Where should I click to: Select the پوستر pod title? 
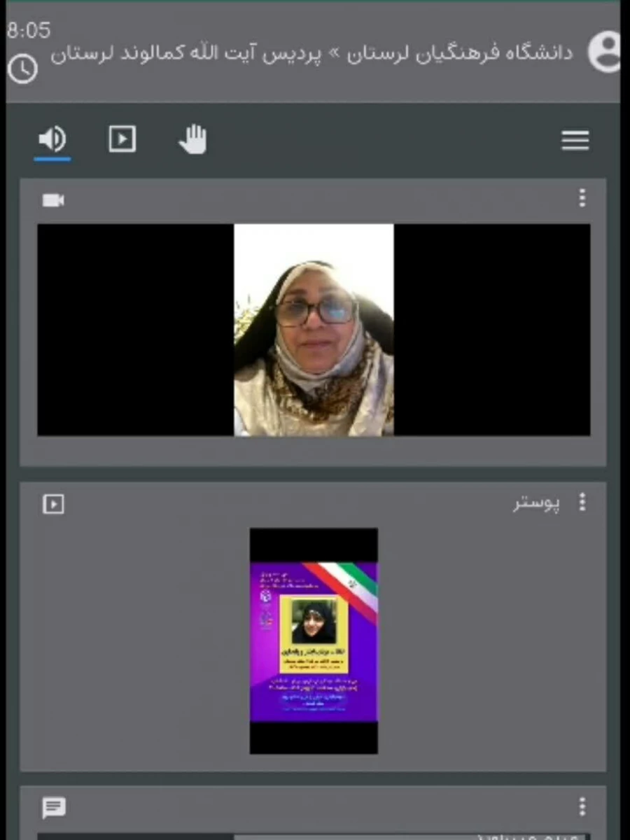536,504
